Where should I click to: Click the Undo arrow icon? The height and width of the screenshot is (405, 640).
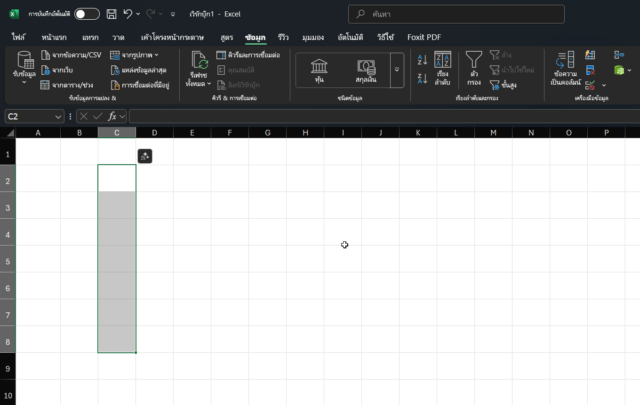click(128, 14)
